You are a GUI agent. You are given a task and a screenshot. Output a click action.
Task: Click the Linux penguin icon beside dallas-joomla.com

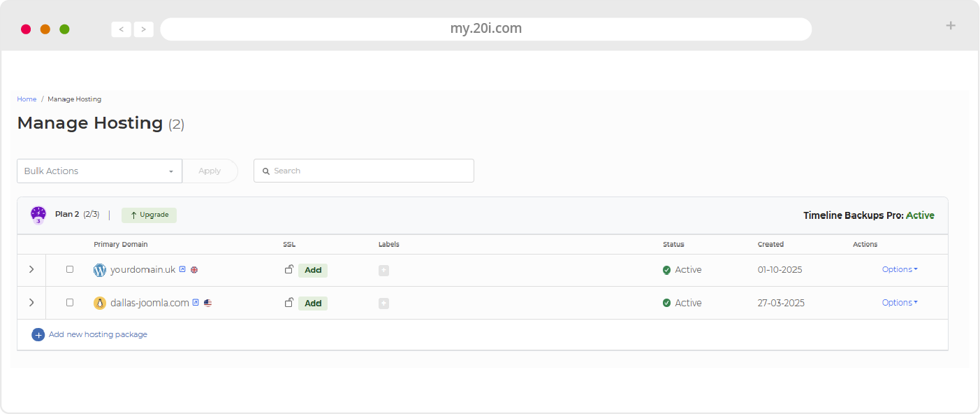point(100,303)
